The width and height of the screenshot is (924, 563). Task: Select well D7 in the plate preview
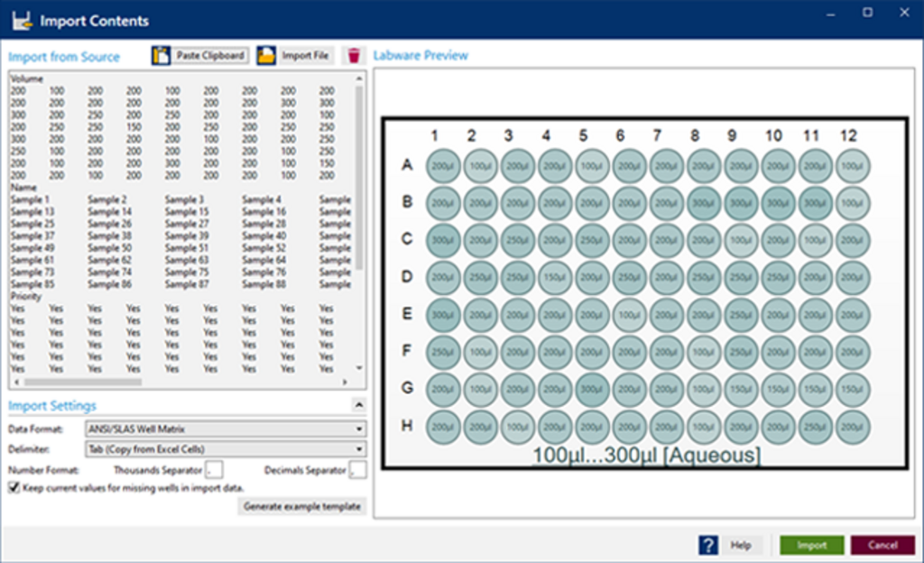tap(666, 277)
